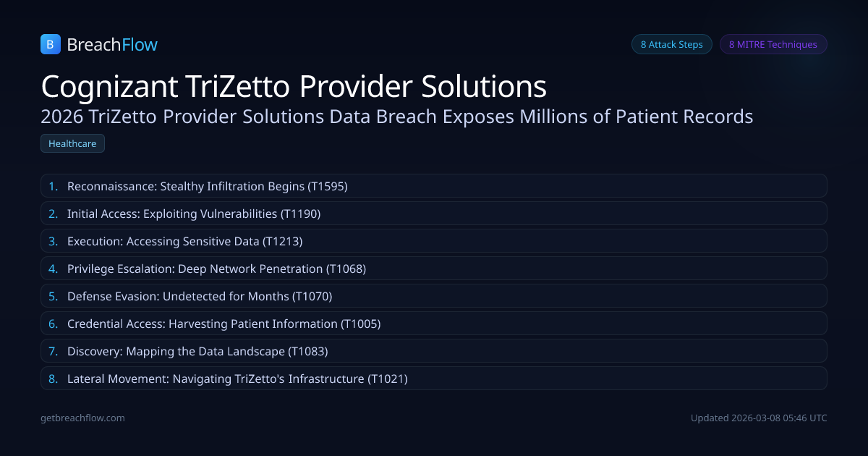Click the step number 1 marker
Viewport: 868px width, 456px height.
pos(53,186)
